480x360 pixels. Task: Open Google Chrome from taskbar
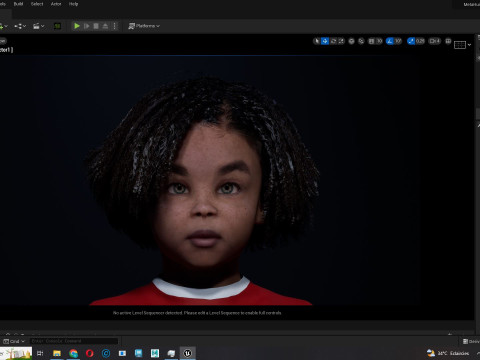[x=73, y=353]
